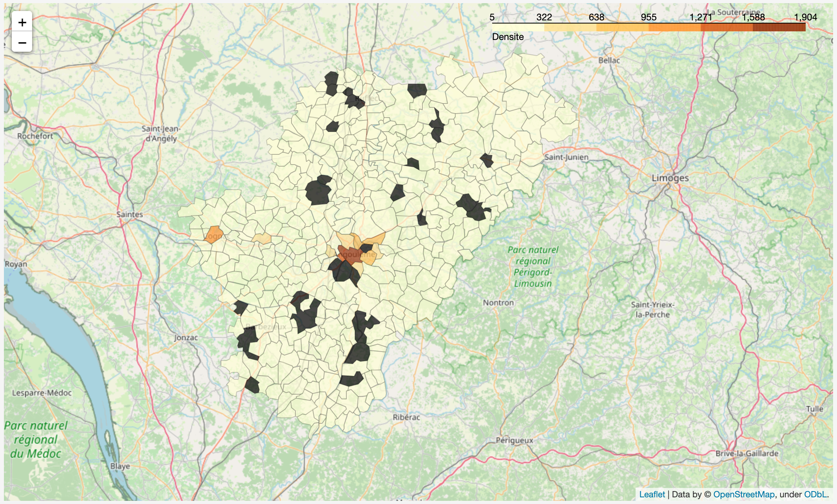Click the Périgueux town label
Viewport: 837px width, 504px height.
tap(515, 440)
